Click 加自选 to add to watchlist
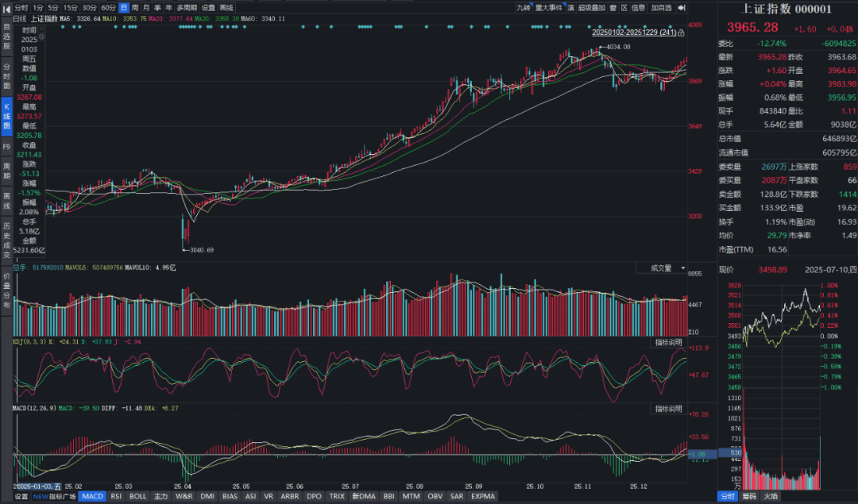This screenshot has height=504, width=858. pyautogui.click(x=661, y=7)
